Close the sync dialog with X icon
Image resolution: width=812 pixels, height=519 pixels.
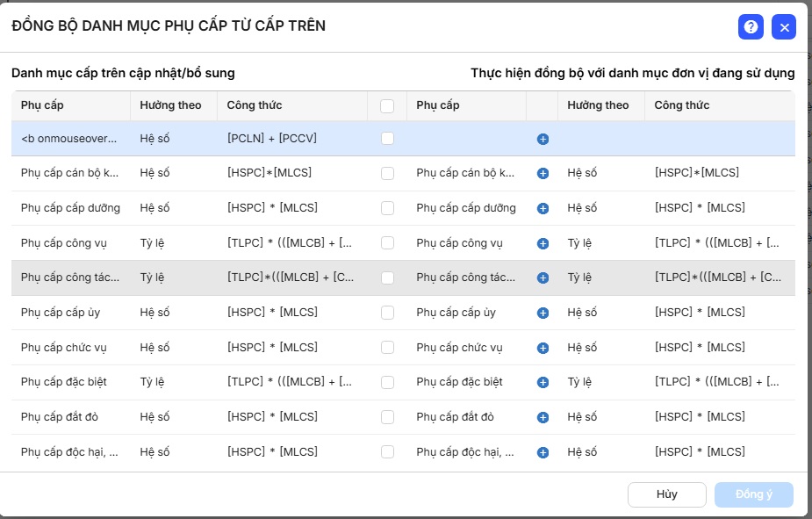pyautogui.click(x=784, y=27)
